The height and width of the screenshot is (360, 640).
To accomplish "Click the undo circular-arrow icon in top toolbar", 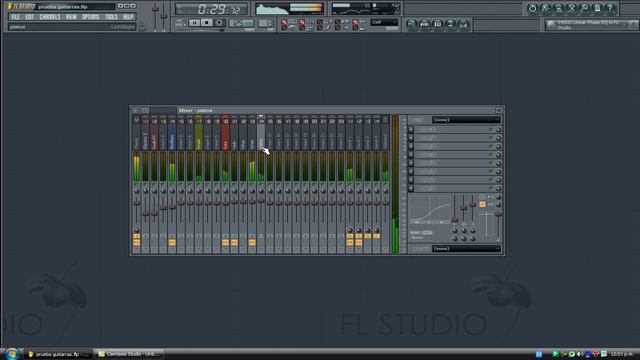I will coord(532,8).
